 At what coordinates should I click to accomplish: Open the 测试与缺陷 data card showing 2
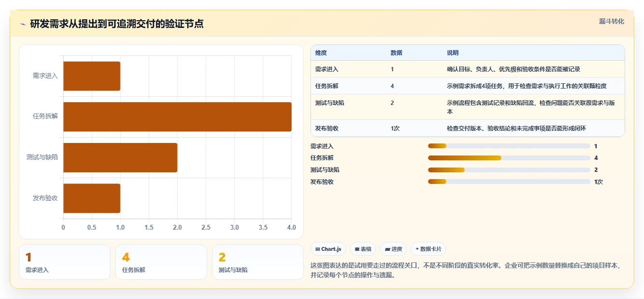coord(258,262)
